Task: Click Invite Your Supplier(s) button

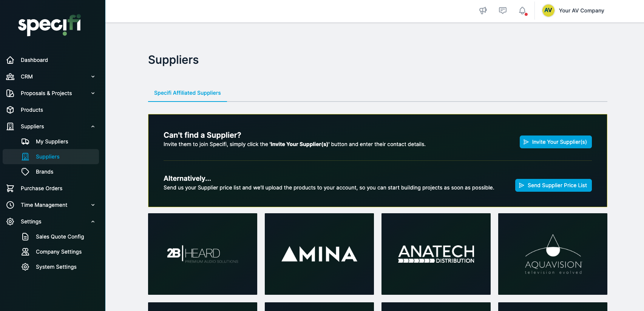Action: click(x=556, y=142)
